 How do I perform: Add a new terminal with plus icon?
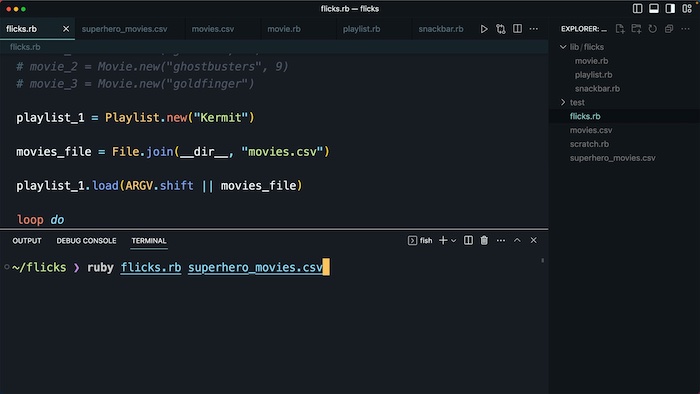[443, 241]
